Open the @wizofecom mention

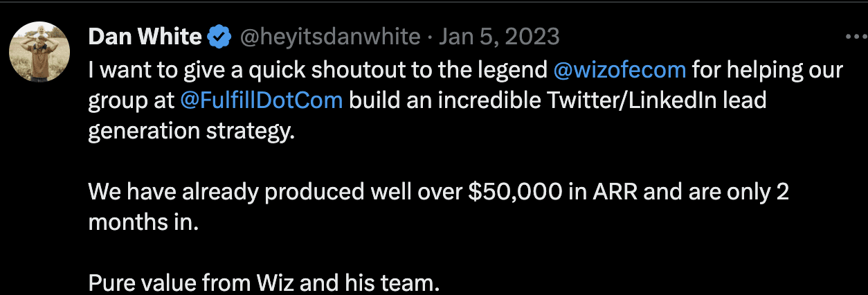pyautogui.click(x=620, y=70)
